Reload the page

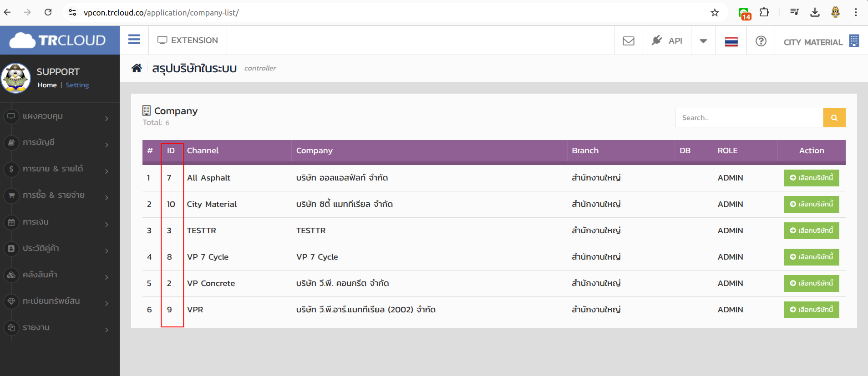(x=48, y=12)
